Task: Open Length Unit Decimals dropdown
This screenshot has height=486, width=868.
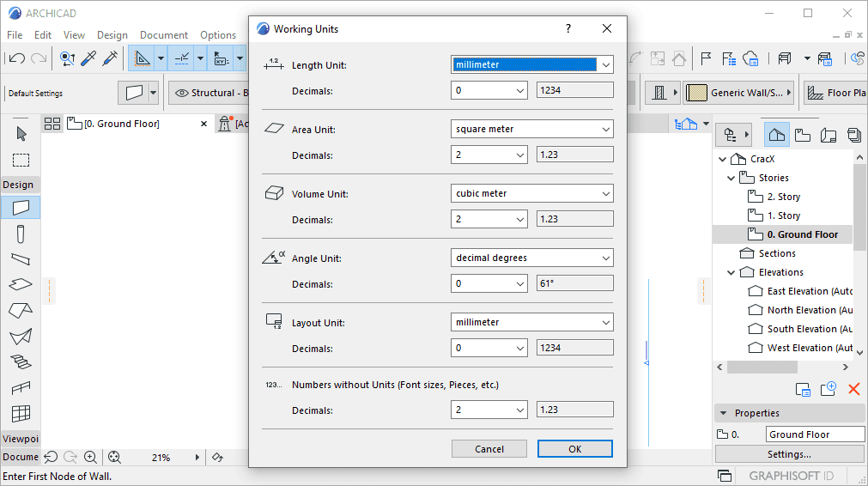Action: [x=489, y=90]
